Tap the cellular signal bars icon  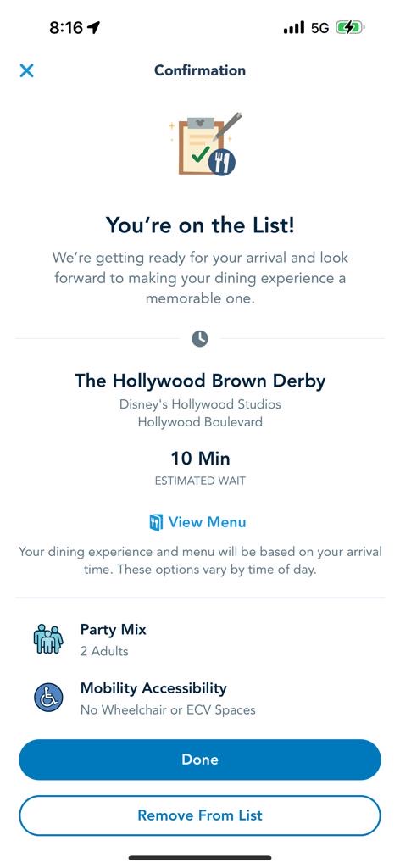point(294,28)
